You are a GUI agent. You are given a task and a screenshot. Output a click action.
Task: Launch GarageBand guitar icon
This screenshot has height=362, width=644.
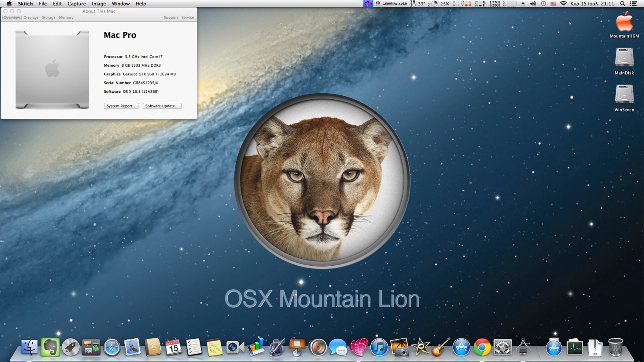click(441, 348)
